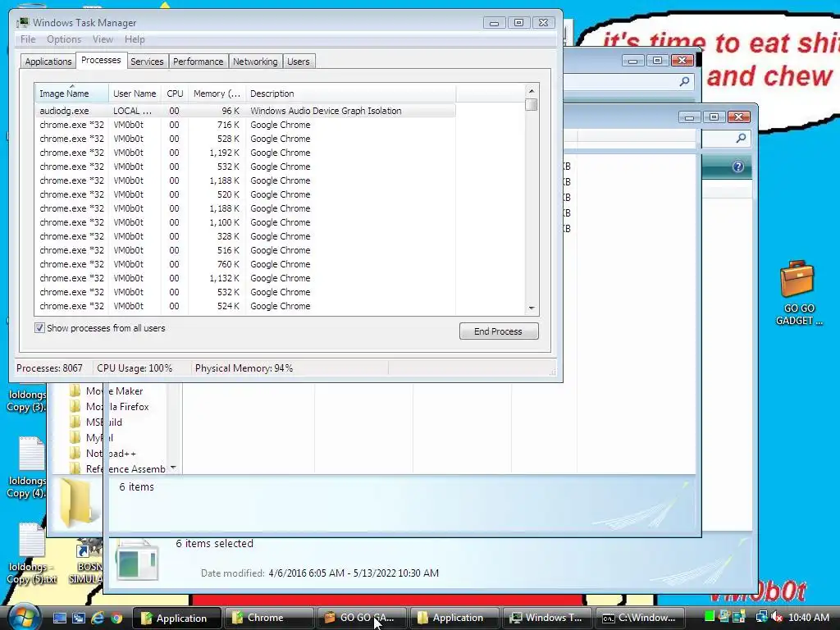Switch to the Networking tab
The width and height of the screenshot is (840, 630).
tap(255, 62)
